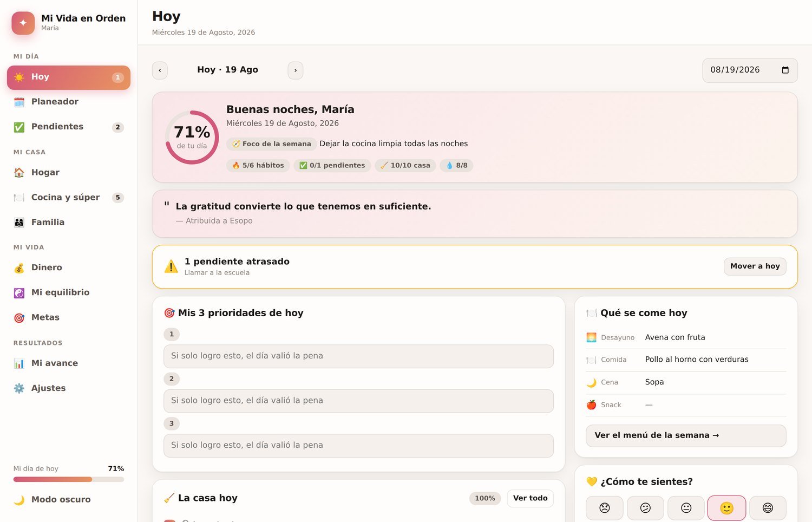The image size is (812, 522).
Task: Select the slightly confused mood face
Action: click(x=645, y=508)
